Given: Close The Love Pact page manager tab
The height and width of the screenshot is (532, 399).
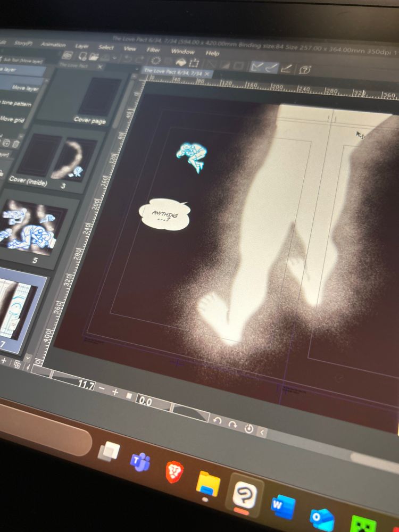Looking at the screenshot, I should 100,66.
